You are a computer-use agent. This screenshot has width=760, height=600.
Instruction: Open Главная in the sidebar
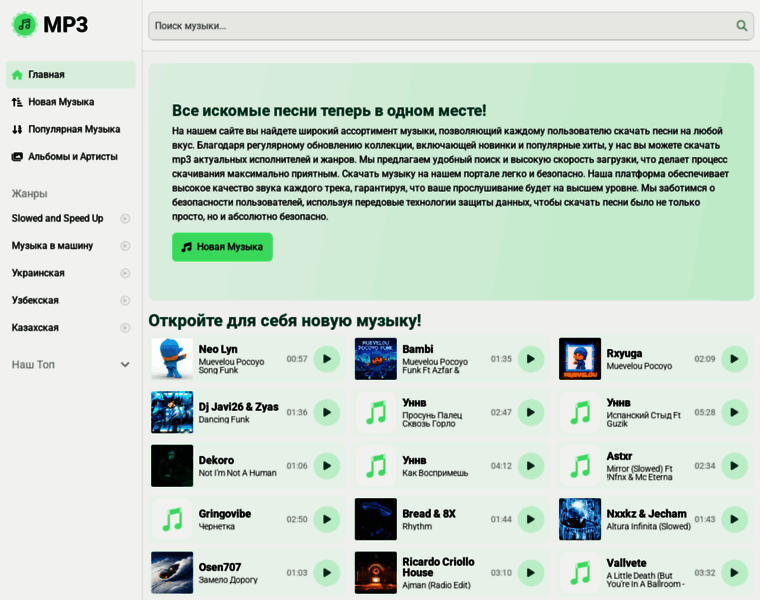coord(47,74)
